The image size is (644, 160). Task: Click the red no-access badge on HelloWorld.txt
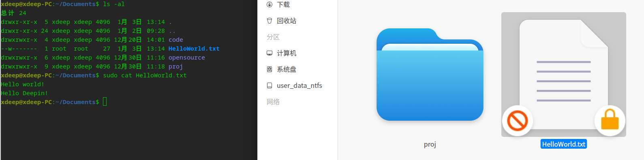click(x=518, y=121)
